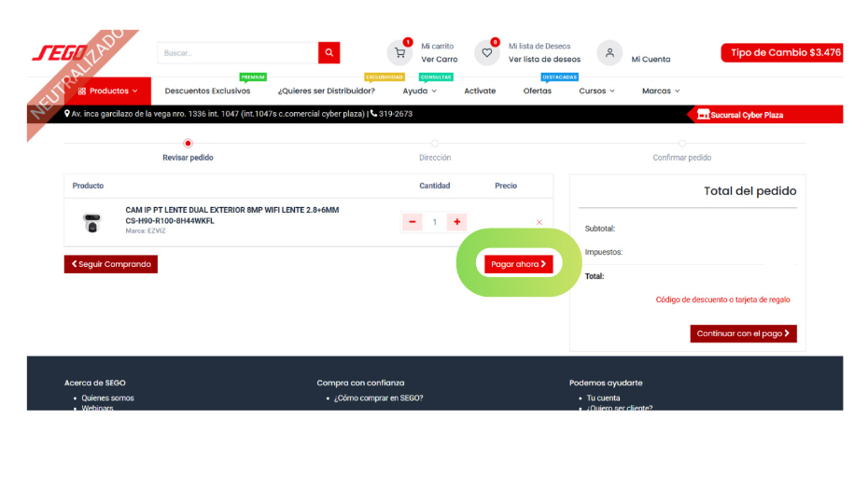The image size is (868, 488).
Task: Expand the Ayuda dropdown menu
Action: 420,91
